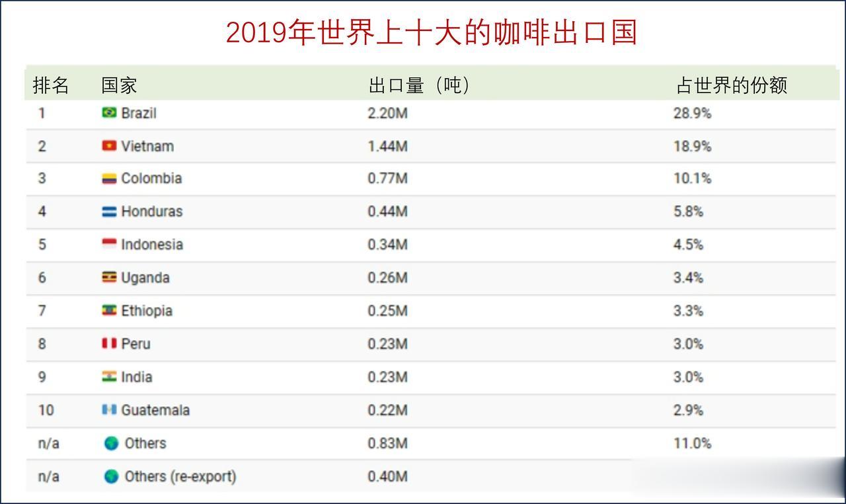Click the 出口量（吨）column header
The width and height of the screenshot is (846, 504).
[419, 85]
